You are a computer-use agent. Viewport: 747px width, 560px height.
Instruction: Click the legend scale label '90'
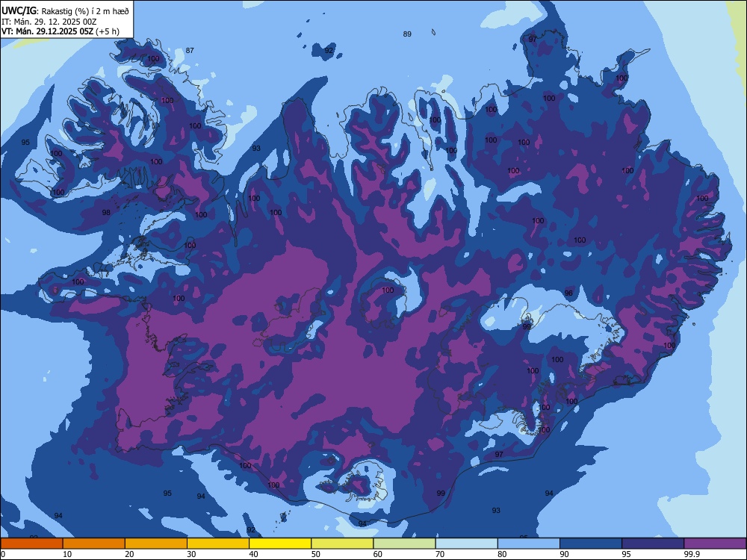[565, 554]
